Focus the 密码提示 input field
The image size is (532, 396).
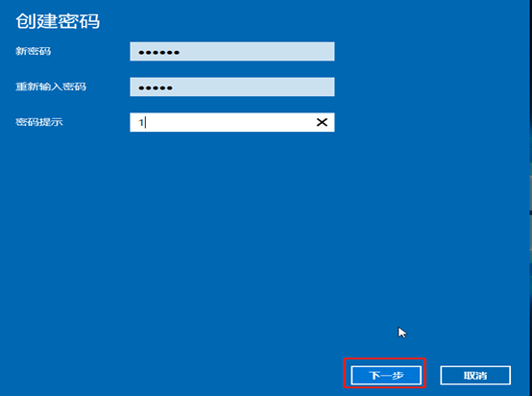pos(232,122)
